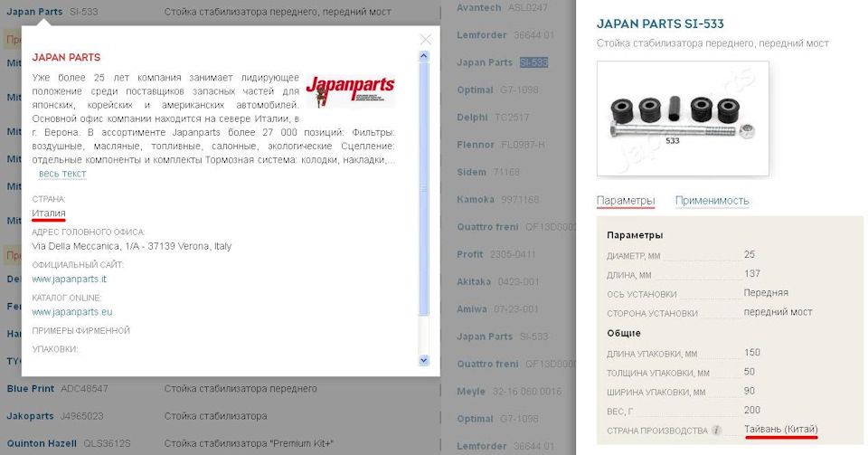Select the Amiwa 07-23-001 entry
The width and height of the screenshot is (868, 455).
click(497, 308)
